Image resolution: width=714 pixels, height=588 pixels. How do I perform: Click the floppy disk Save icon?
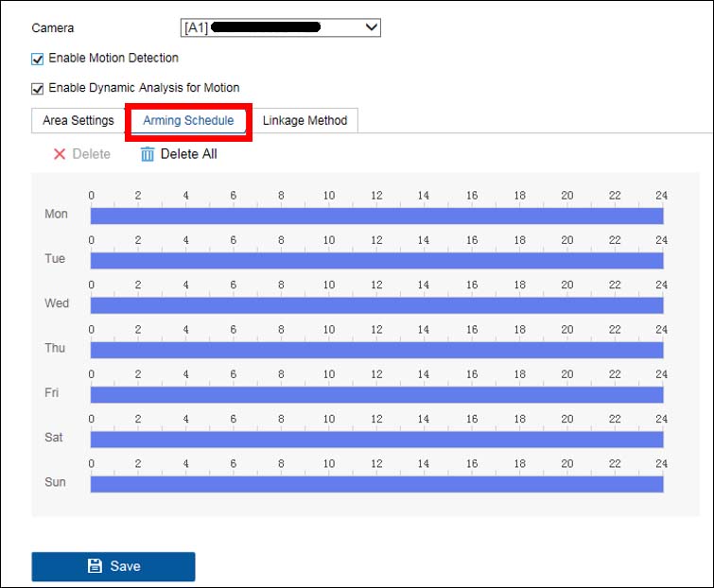pyautogui.click(x=95, y=565)
